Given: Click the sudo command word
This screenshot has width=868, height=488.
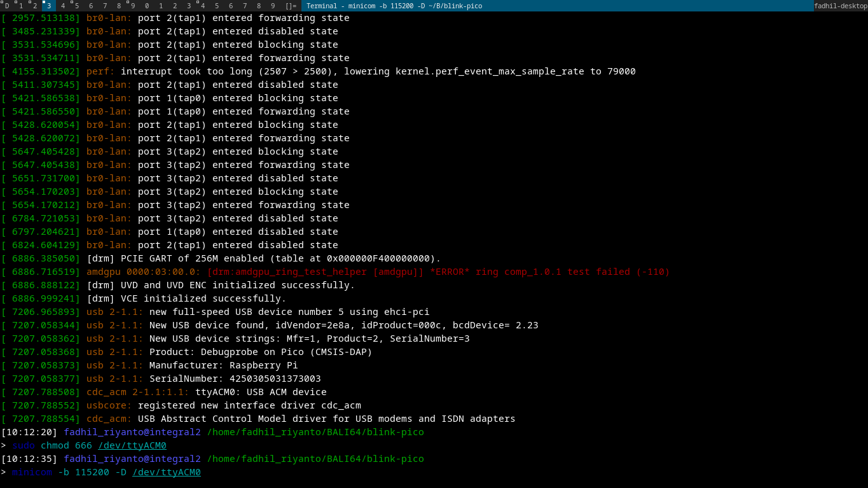Looking at the screenshot, I should (x=23, y=445).
